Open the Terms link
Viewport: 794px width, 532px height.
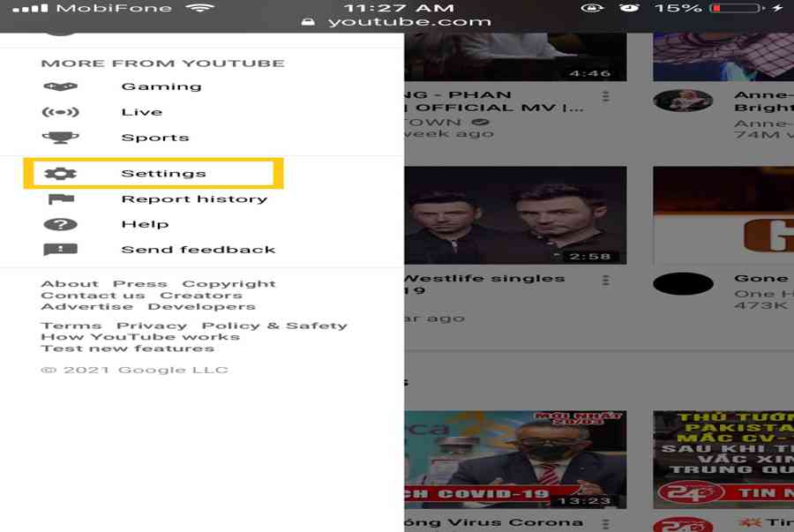71,326
